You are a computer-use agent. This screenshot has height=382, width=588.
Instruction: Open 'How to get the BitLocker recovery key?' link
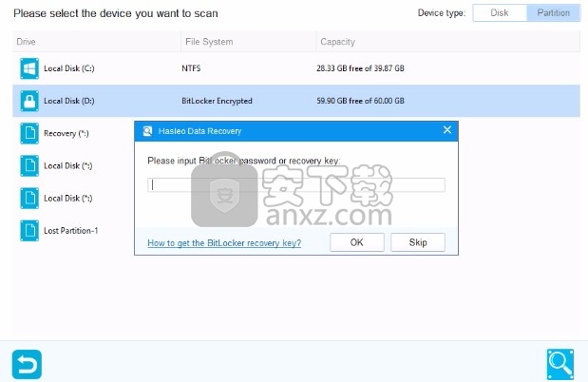coord(224,243)
